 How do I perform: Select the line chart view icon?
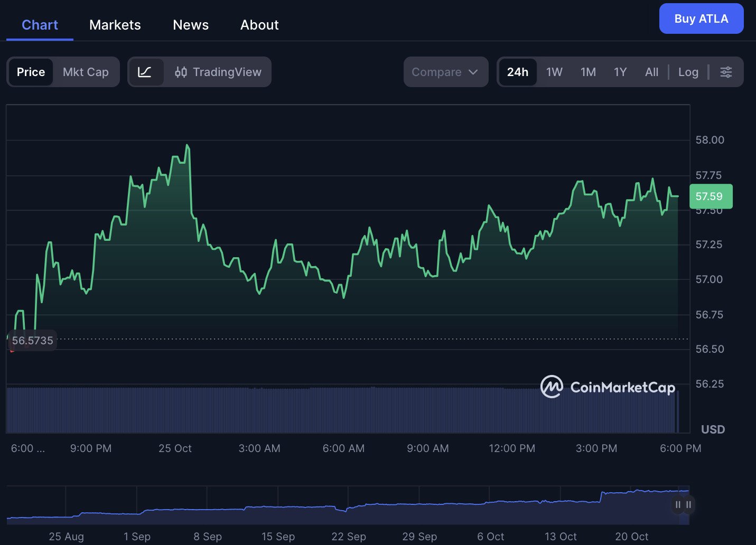145,72
